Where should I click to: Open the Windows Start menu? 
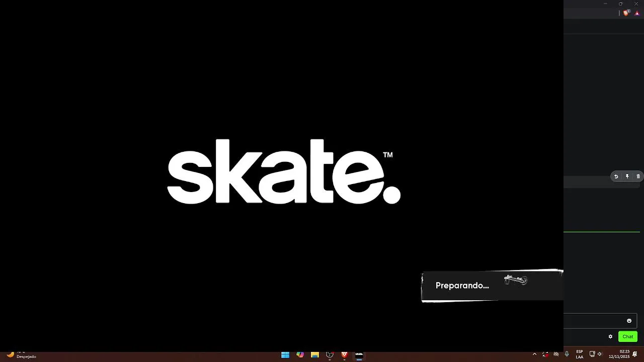point(285,355)
